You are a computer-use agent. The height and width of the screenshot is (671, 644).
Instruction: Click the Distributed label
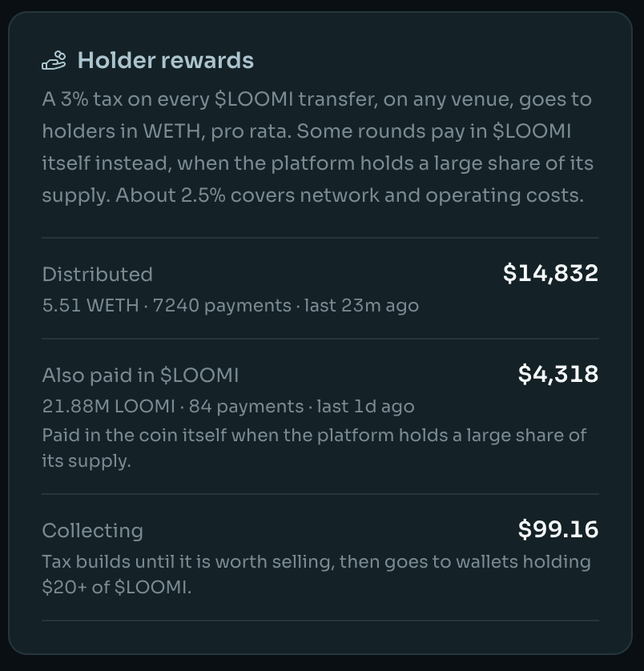pyautogui.click(x=97, y=275)
